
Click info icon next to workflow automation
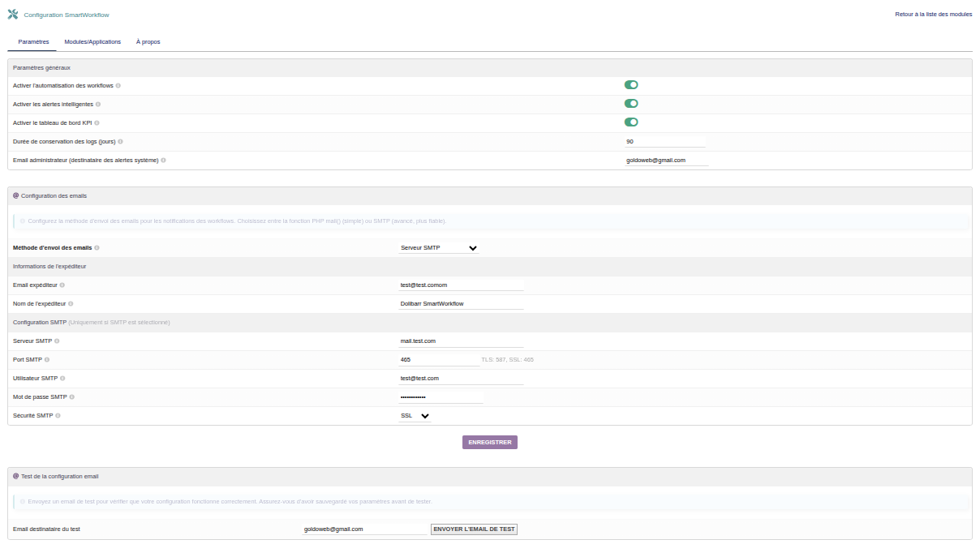point(118,85)
